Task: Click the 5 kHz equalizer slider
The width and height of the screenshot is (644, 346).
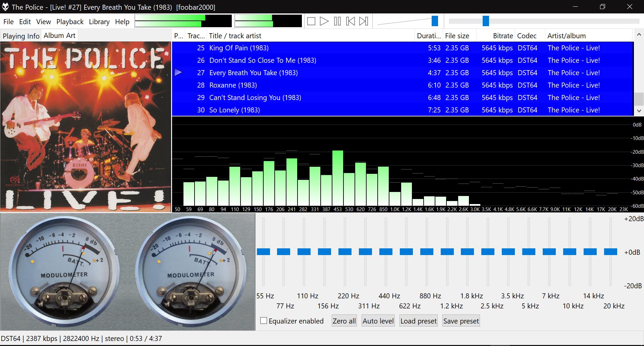Action: click(529, 252)
